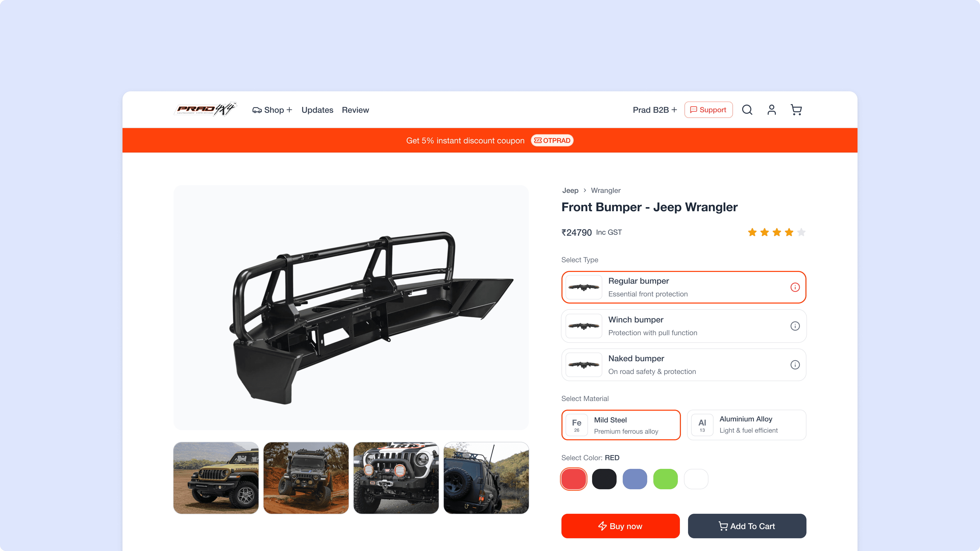Screen dimensions: 980x551
Task: Click the Buy now button
Action: coord(620,526)
